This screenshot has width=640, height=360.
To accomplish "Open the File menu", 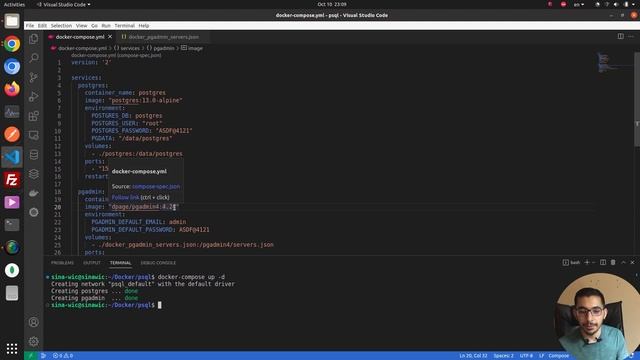I will pyautogui.click(x=30, y=26).
